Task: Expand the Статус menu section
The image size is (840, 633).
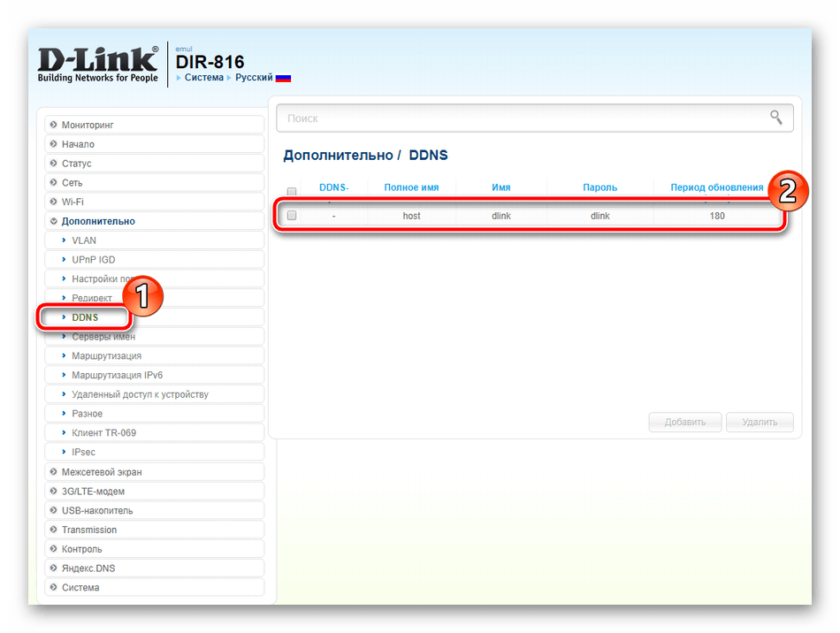Action: point(154,164)
